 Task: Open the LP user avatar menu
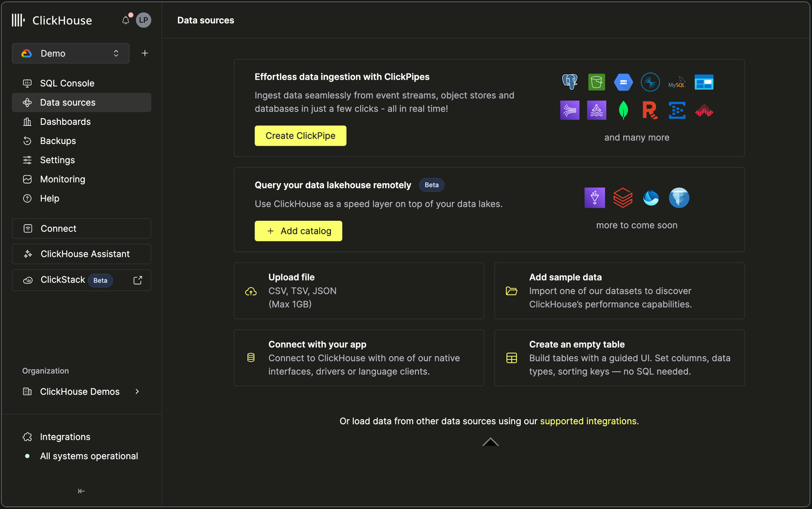coord(144,20)
